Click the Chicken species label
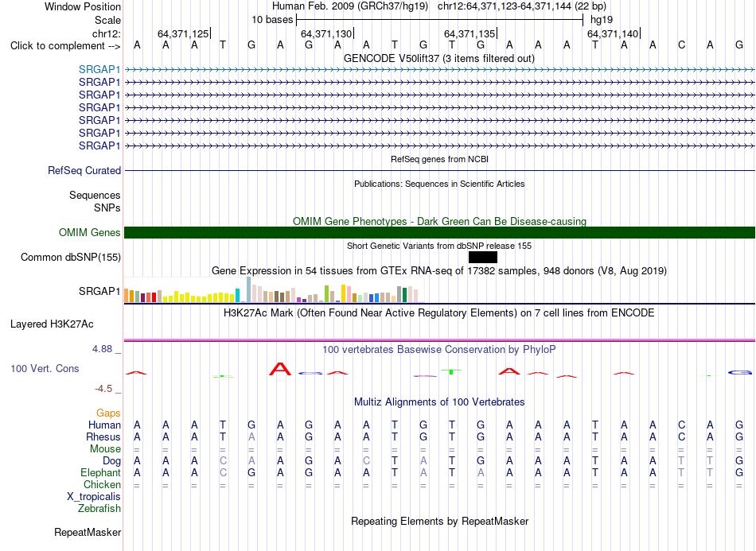Screen dimensions: 756x551 102,484
